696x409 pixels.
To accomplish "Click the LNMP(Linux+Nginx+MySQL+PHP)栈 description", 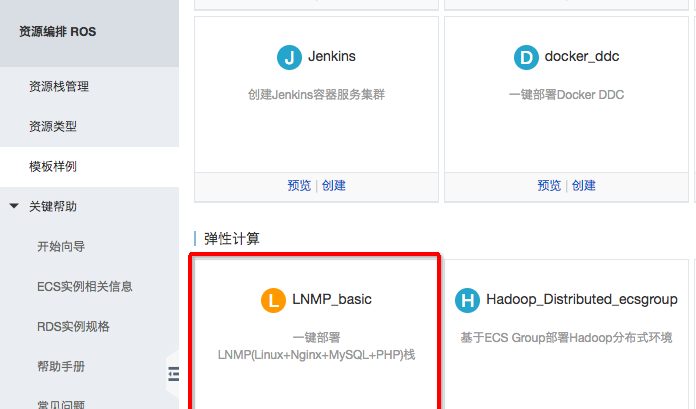I will (316, 355).
